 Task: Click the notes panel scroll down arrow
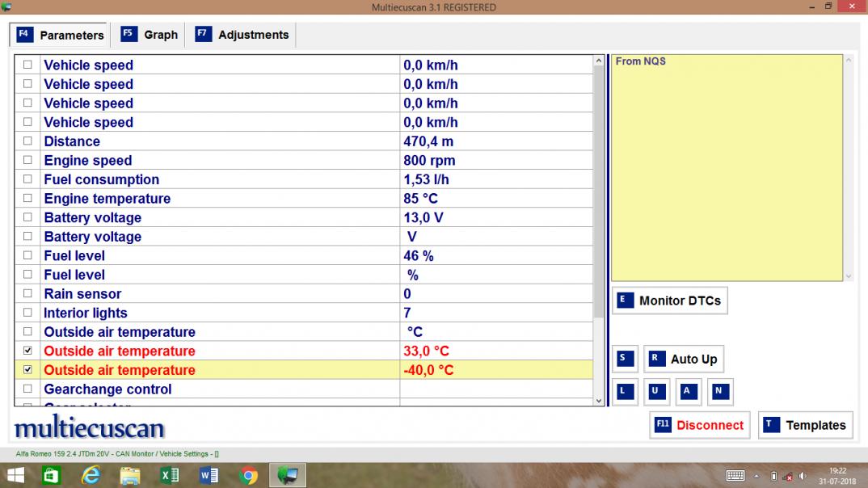pyautogui.click(x=849, y=276)
